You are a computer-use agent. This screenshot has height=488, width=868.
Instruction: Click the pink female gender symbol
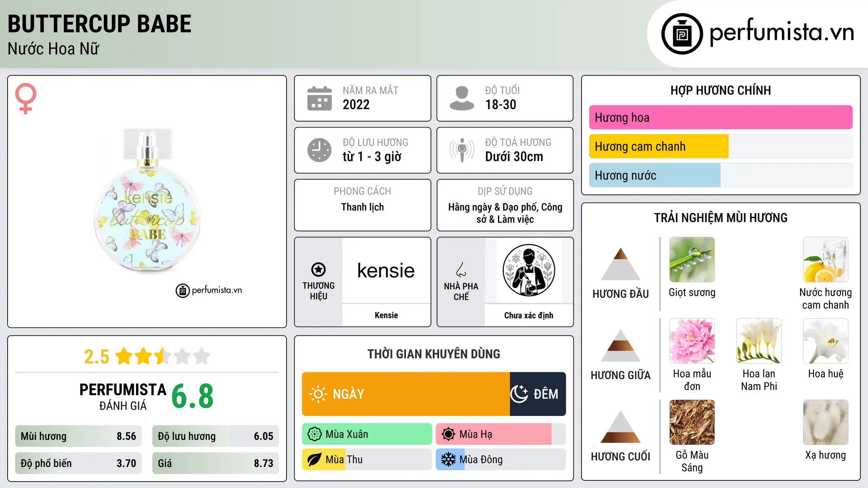tap(26, 99)
